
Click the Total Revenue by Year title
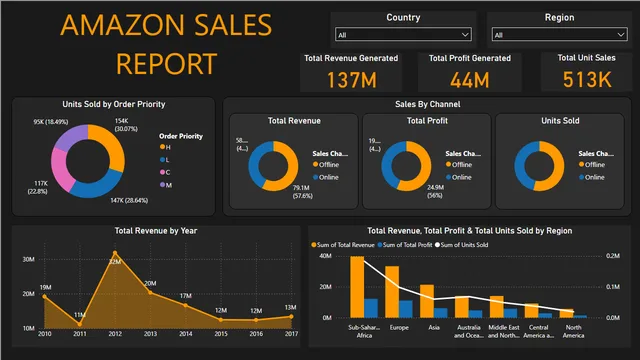click(156, 231)
